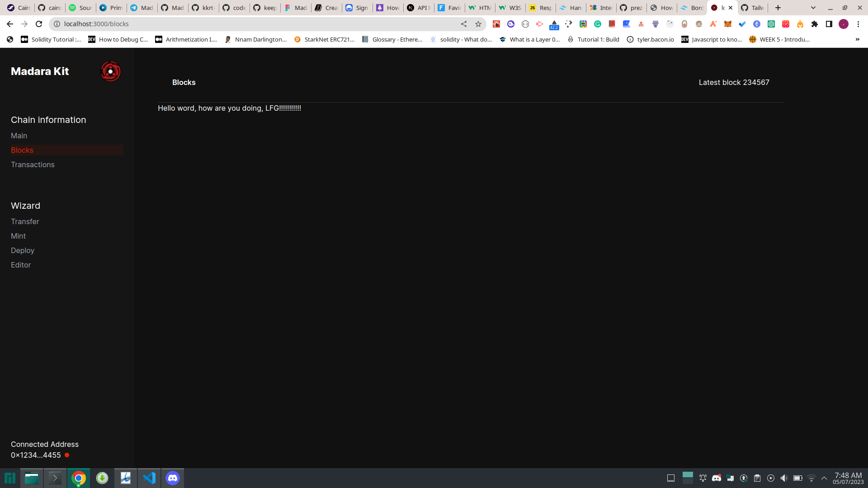Click the share icon in address bar
Screen dimensions: 868x488
click(x=464, y=24)
